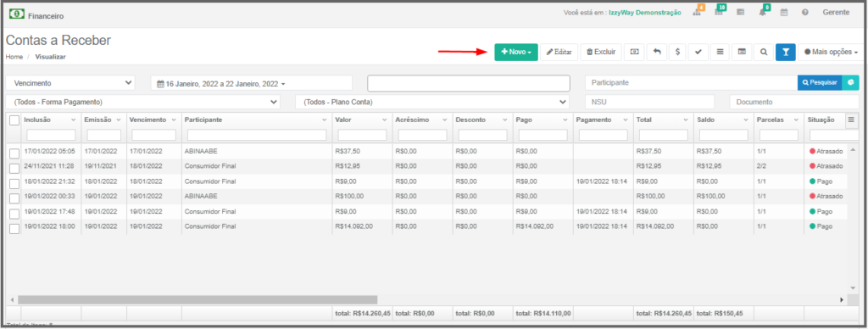Click the teal pie chart icon beside Pesquisar
The image size is (868, 329).
click(x=851, y=82)
